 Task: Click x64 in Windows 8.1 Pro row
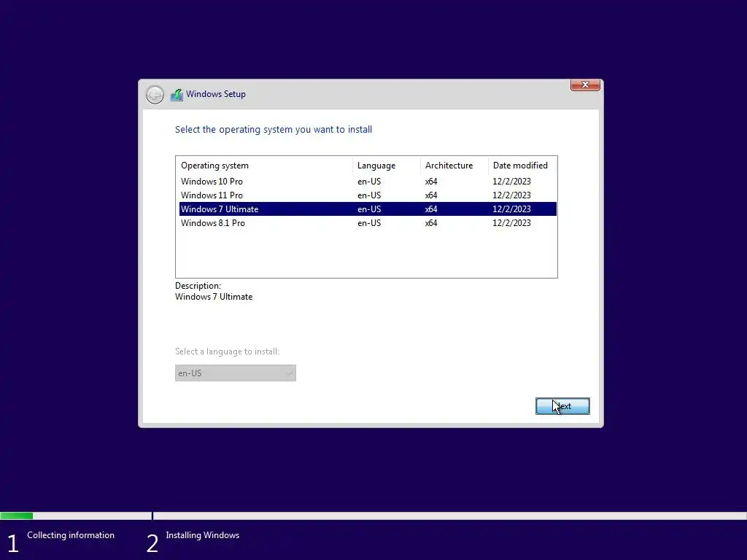click(x=431, y=223)
